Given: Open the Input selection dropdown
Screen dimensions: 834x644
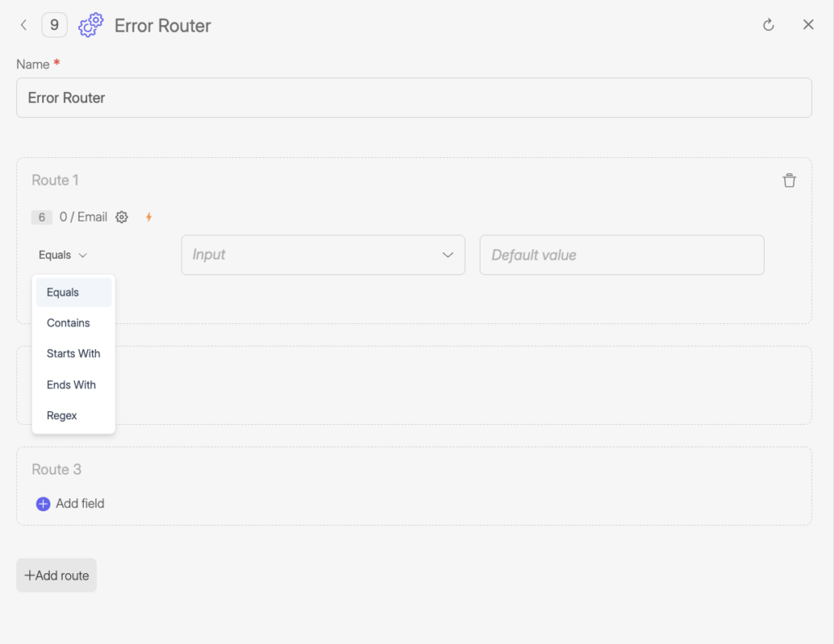Looking at the screenshot, I should (323, 254).
